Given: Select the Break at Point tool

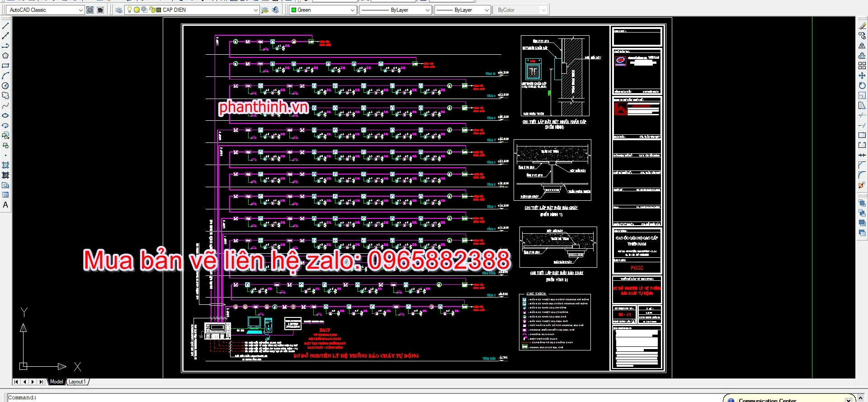Looking at the screenshot, I should point(862,135).
